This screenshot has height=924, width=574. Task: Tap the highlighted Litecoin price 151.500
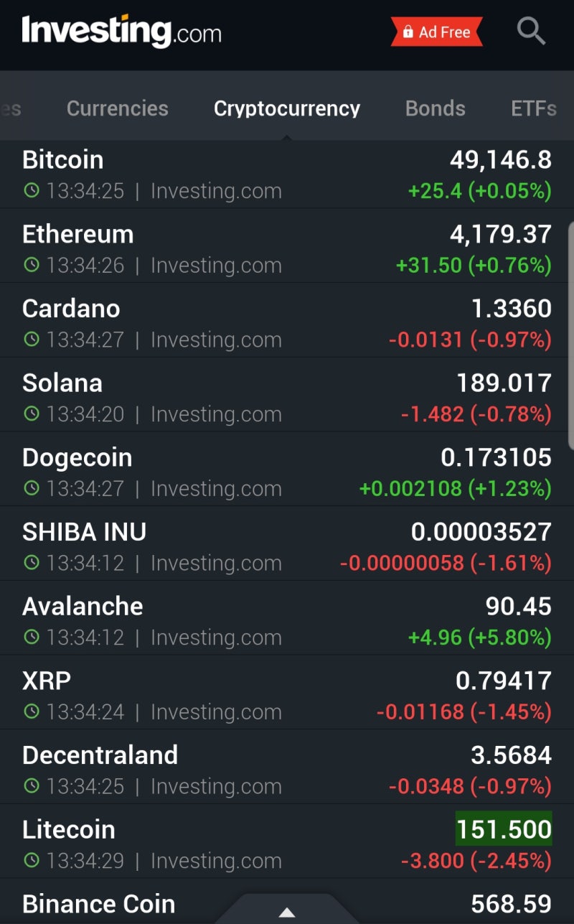[504, 829]
